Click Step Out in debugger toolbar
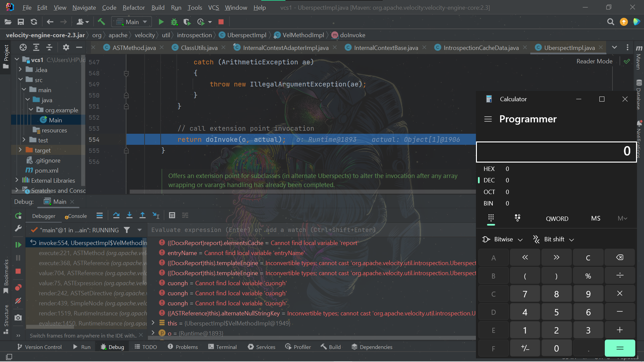This screenshot has width=644, height=362. point(143,216)
